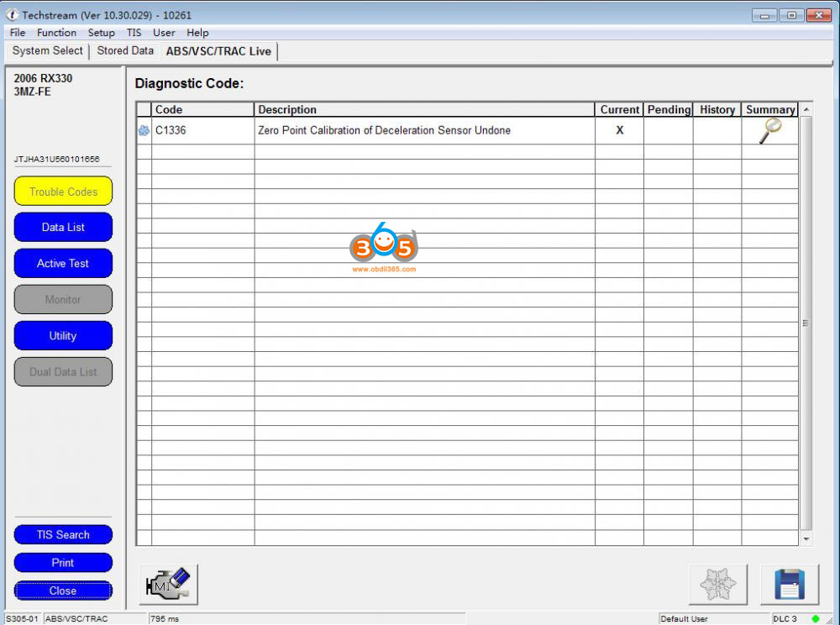Click the 2006 RX330 vehicle label
Viewport: 840px width, 625px height.
pyautogui.click(x=43, y=78)
